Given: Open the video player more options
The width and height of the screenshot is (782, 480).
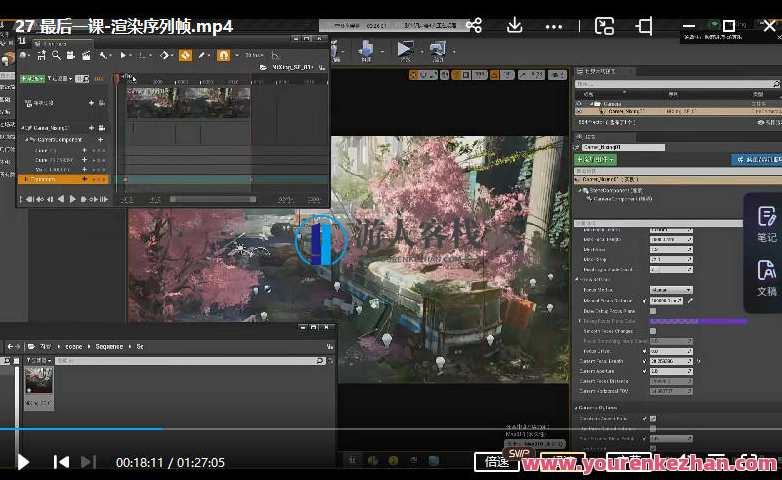Looking at the screenshot, I should [x=554, y=26].
